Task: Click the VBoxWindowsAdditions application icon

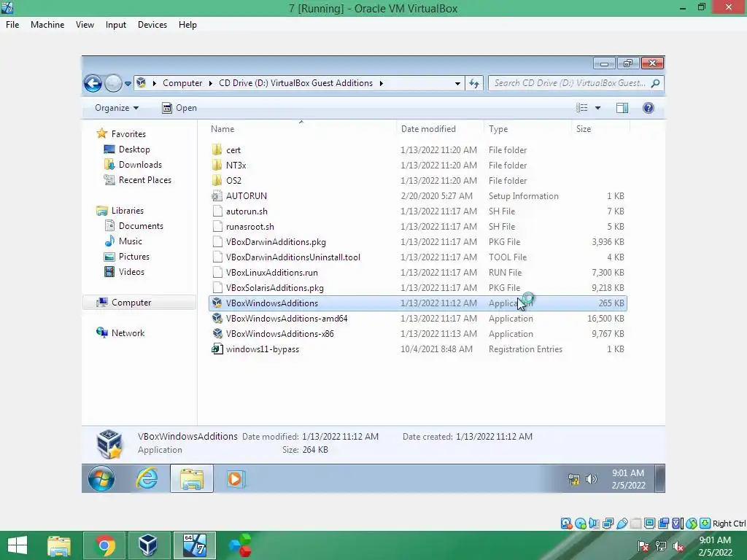Action: coord(217,303)
